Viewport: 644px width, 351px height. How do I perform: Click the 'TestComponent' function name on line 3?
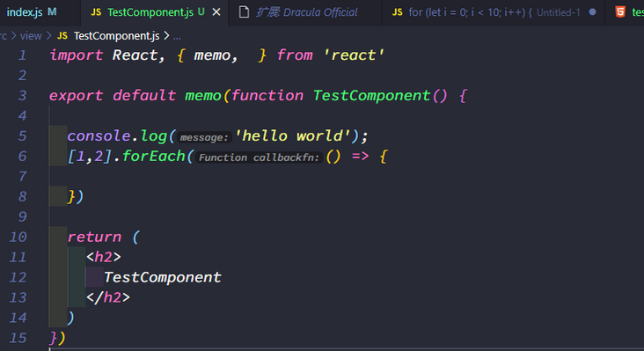coord(371,96)
